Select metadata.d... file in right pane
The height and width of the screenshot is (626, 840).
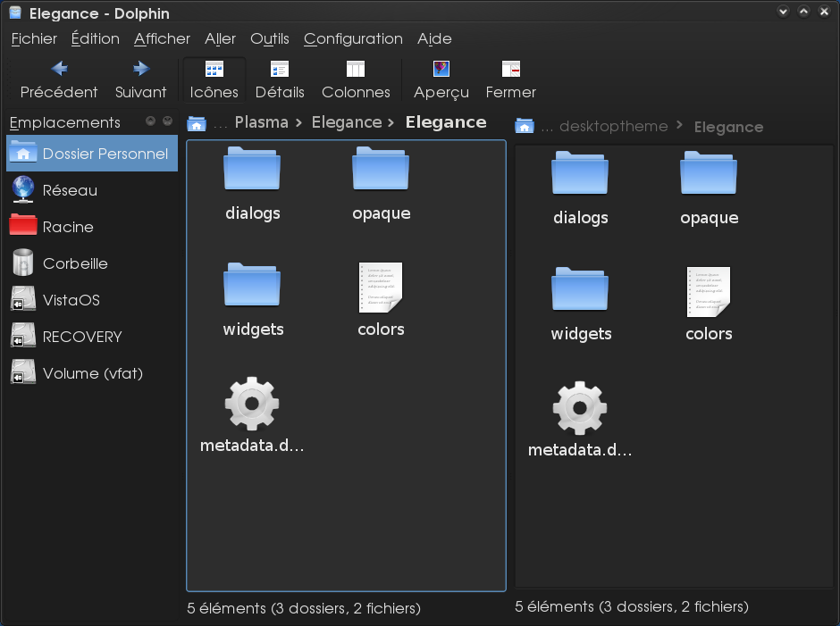click(x=580, y=420)
